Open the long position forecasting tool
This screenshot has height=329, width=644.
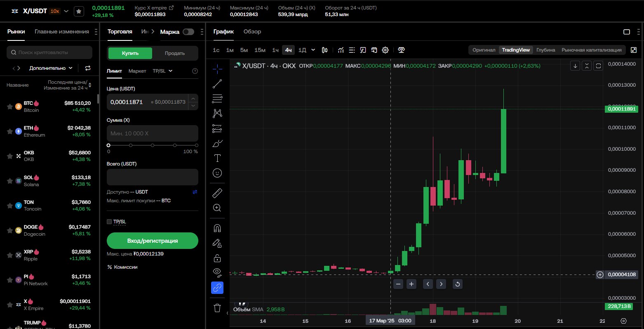click(217, 128)
